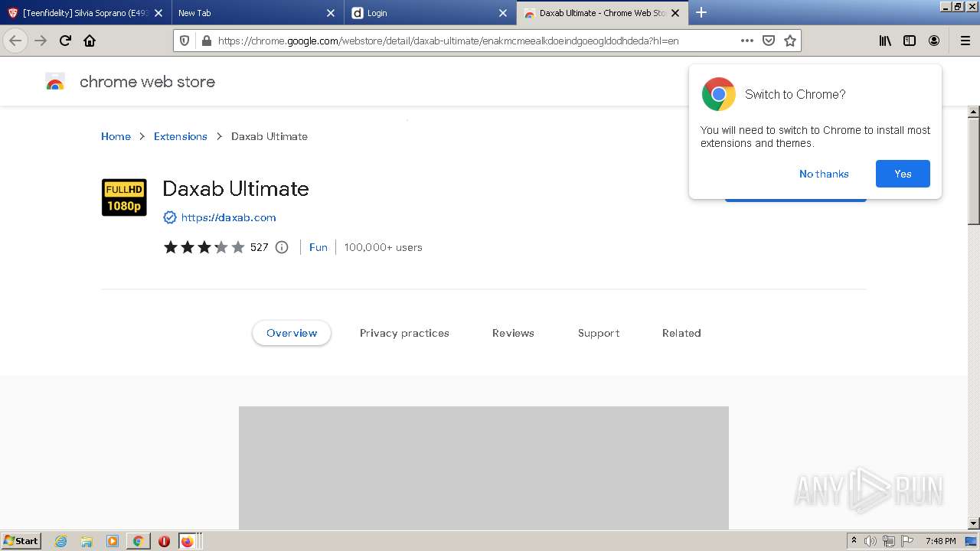Click the taskbar clock showing 7:48 PM

click(x=940, y=541)
